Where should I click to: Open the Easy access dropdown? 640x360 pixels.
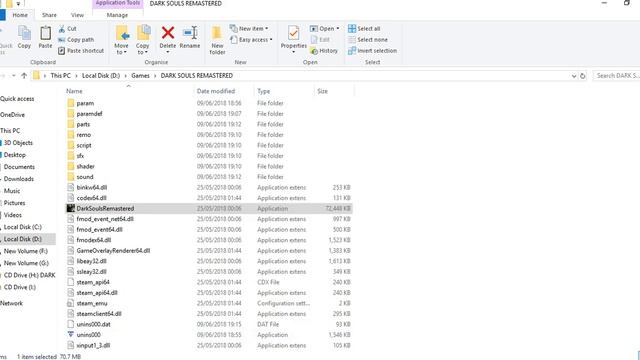coord(251,40)
